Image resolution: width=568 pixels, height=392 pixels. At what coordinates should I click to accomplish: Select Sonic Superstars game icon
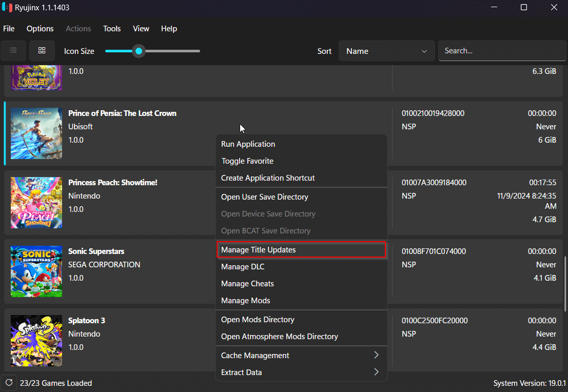click(36, 271)
